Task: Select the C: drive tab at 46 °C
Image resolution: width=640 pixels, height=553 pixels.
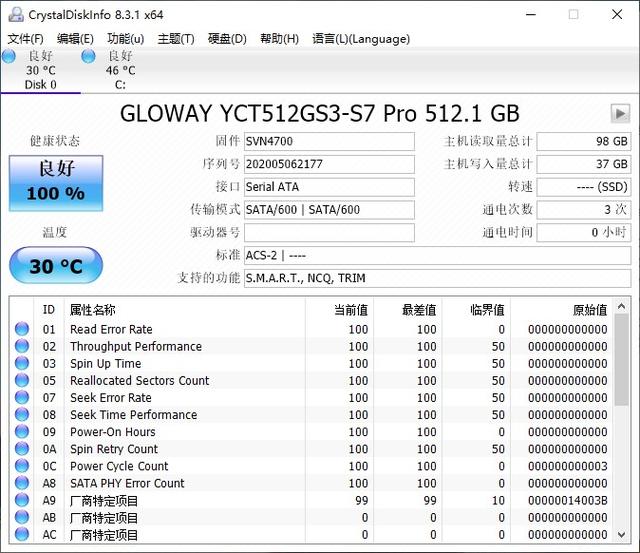Action: click(x=120, y=70)
